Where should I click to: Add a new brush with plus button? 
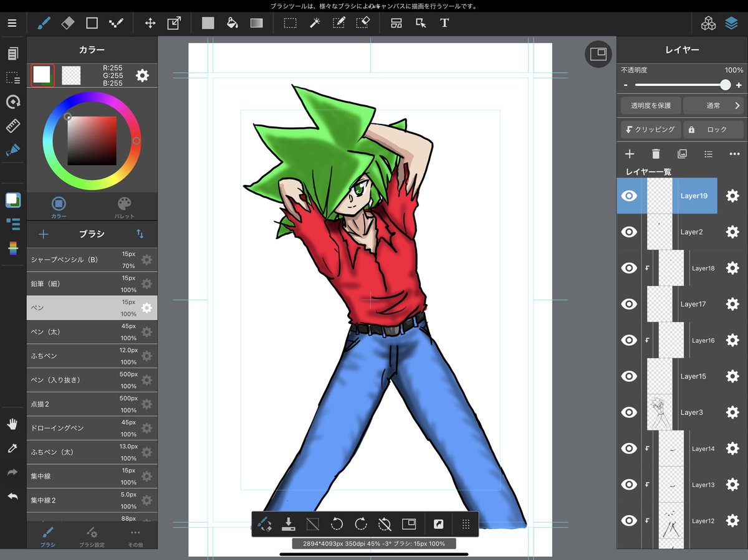(43, 234)
